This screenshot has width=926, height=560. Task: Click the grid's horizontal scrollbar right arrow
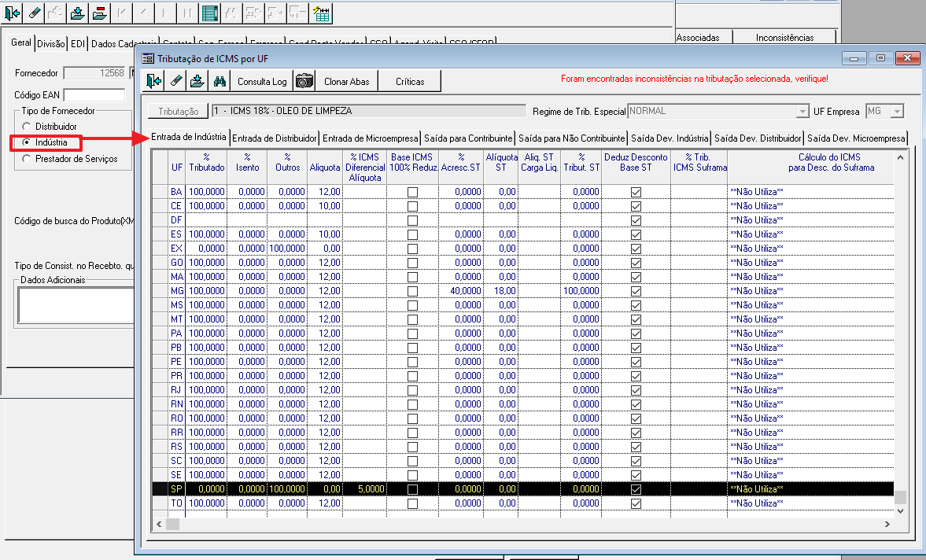pyautogui.click(x=888, y=524)
